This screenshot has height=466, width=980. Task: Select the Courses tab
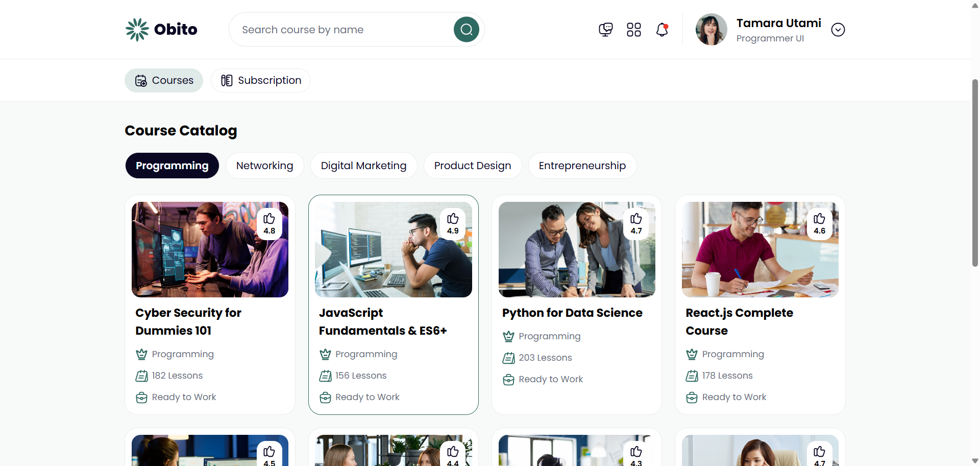[164, 80]
